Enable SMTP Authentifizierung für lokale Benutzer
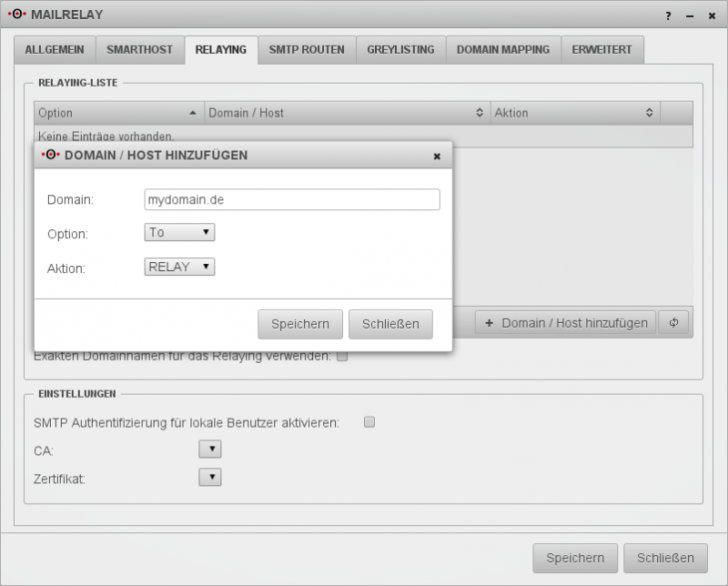Screen dimensions: 728x586 pos(367,420)
